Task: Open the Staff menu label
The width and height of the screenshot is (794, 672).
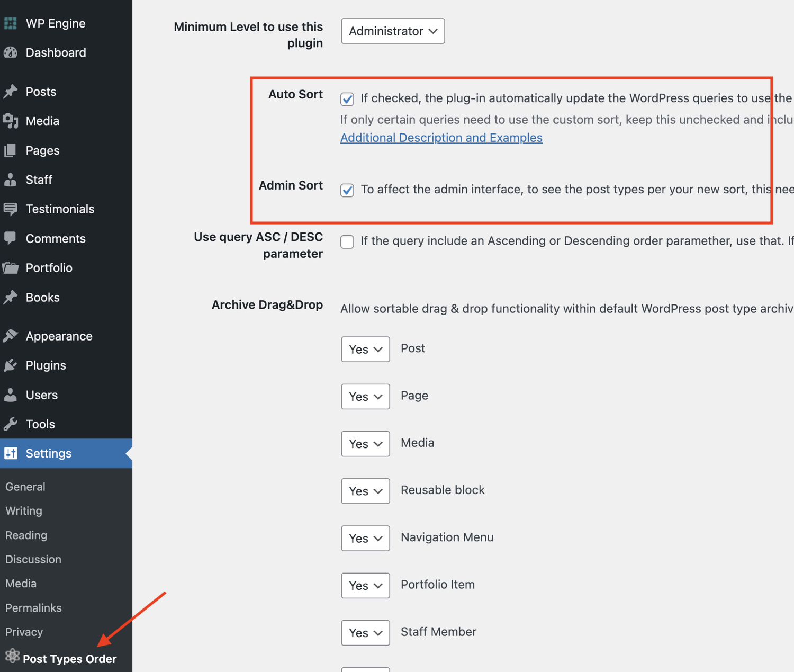Action: [x=39, y=180]
